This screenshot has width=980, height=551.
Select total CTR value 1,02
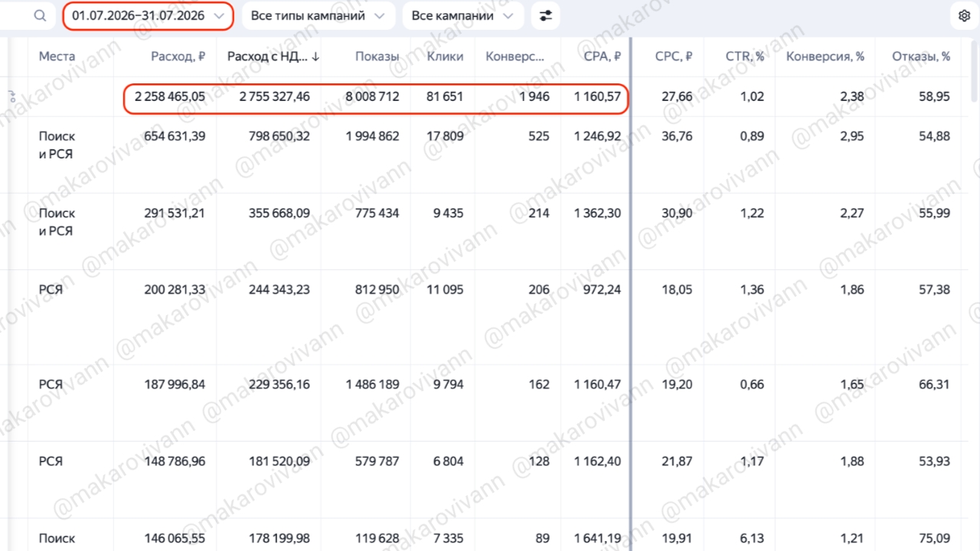(x=752, y=97)
